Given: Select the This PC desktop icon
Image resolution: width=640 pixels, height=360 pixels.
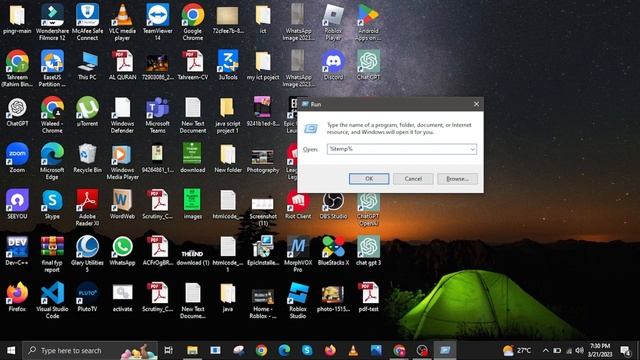Looking at the screenshot, I should 87,65.
